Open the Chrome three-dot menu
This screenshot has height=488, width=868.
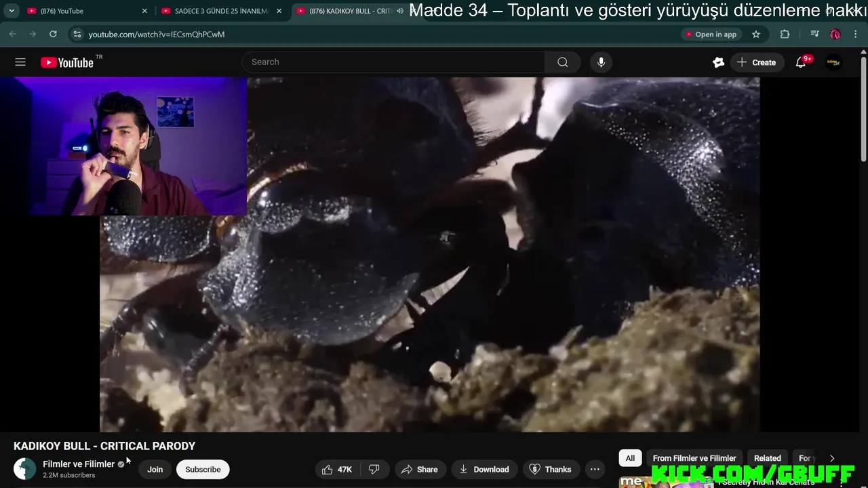coord(856,34)
